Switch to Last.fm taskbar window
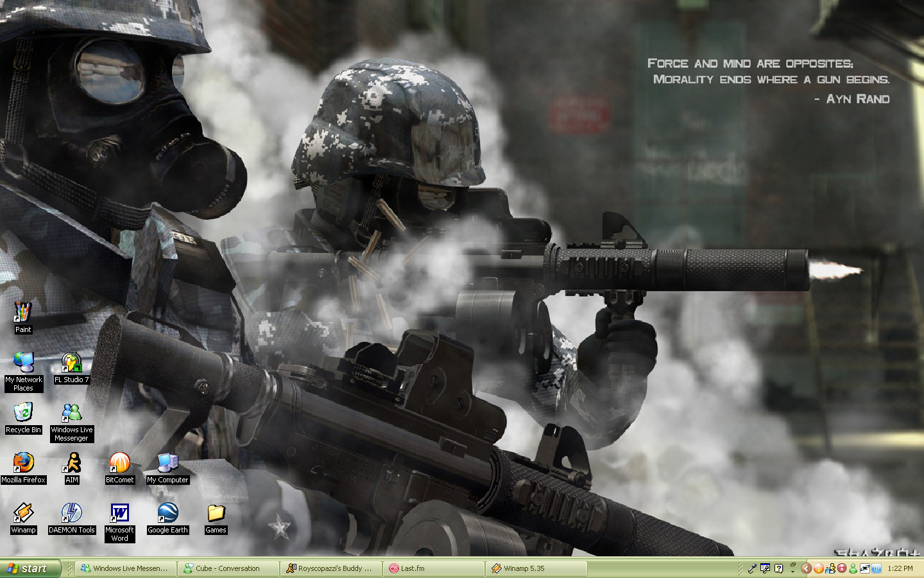Viewport: 924px width, 578px height. pos(434,568)
